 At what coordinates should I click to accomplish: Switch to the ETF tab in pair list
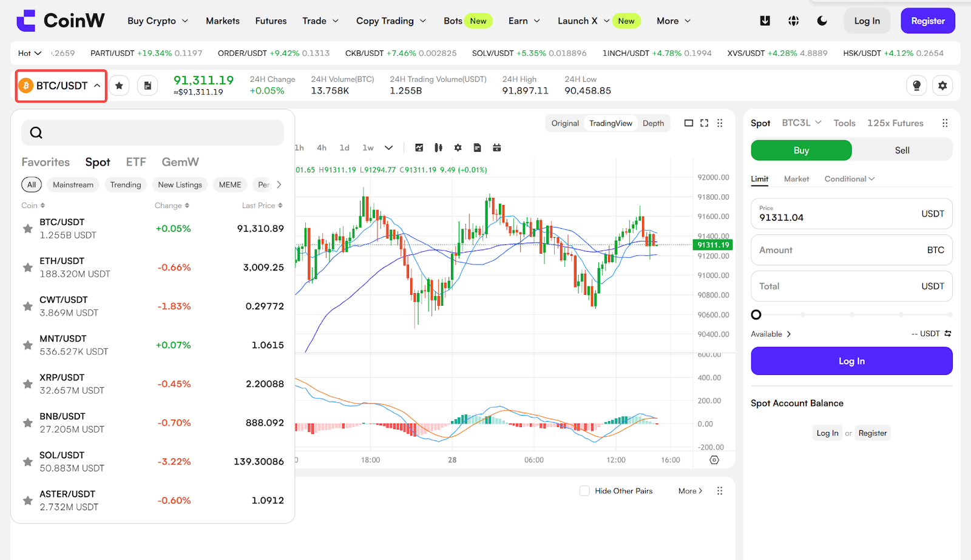tap(136, 162)
